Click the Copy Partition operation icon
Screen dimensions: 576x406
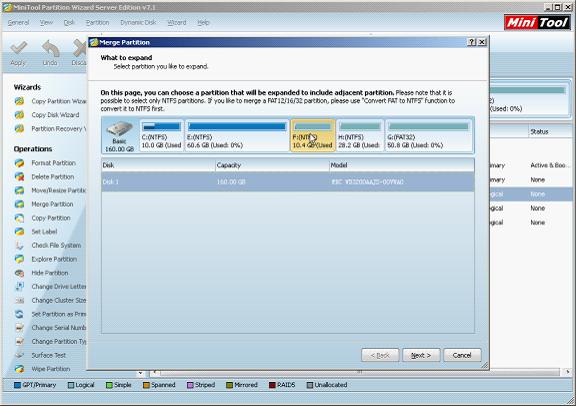click(19, 218)
